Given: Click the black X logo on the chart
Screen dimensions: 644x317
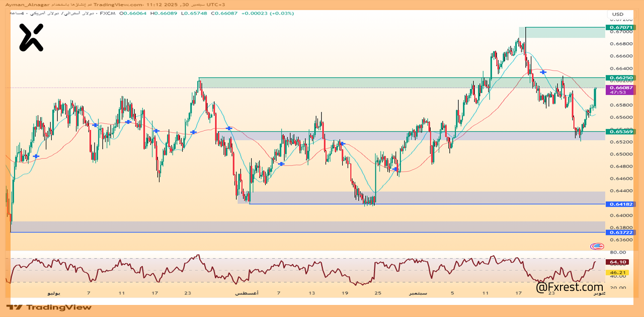Looking at the screenshot, I should pos(31,38).
